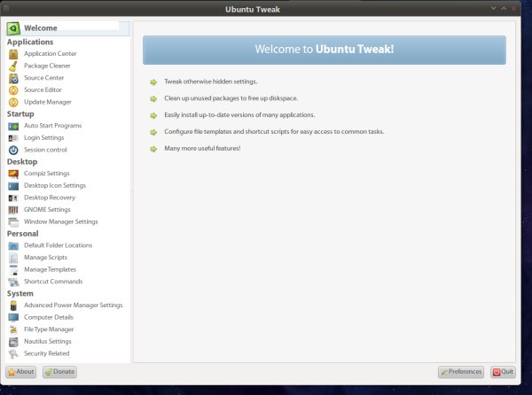Image resolution: width=532 pixels, height=395 pixels.
Task: Click the Nautilus Settings icon
Action: click(x=13, y=342)
